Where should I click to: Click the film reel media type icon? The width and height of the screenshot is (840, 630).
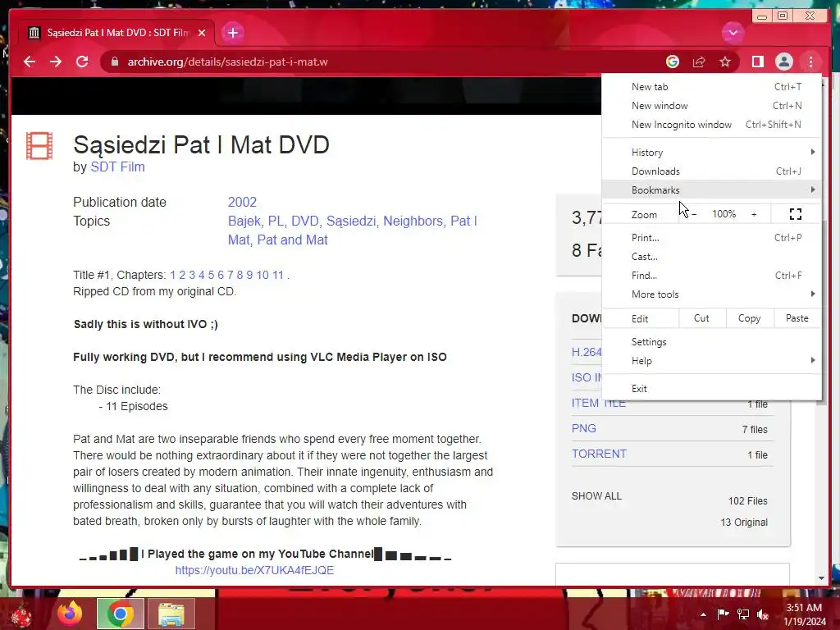tap(39, 146)
